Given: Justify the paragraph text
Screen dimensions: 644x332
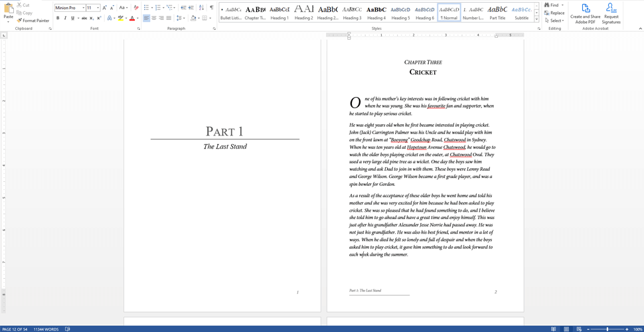Looking at the screenshot, I should point(169,18).
